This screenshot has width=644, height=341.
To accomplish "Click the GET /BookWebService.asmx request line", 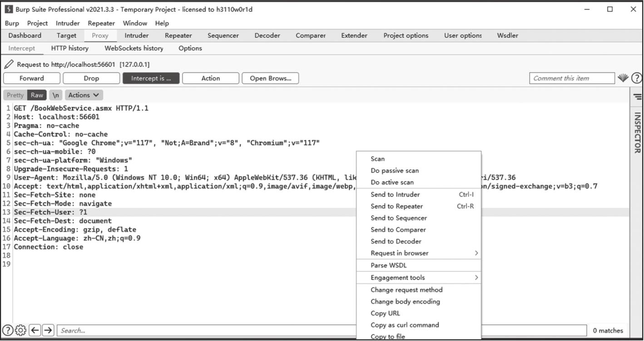I will point(81,108).
